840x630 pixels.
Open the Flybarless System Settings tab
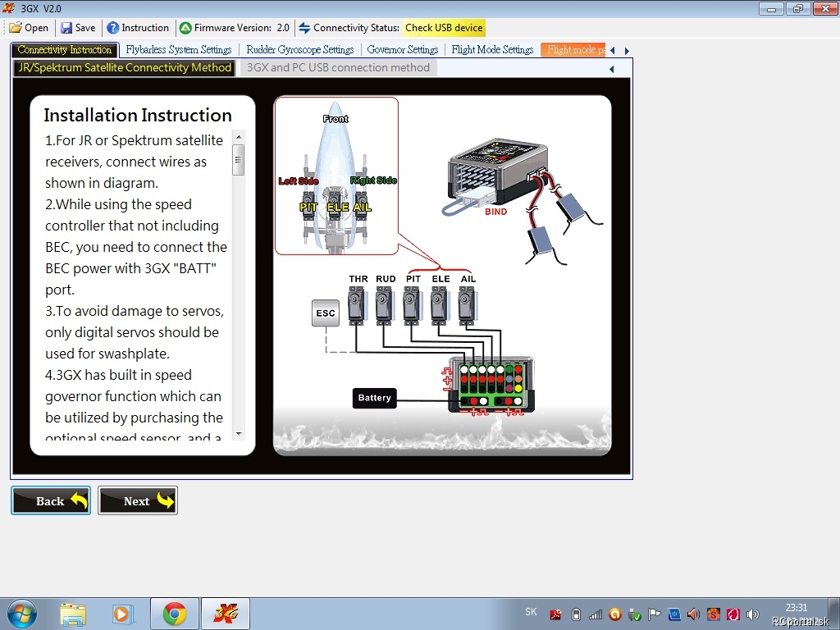tap(178, 50)
